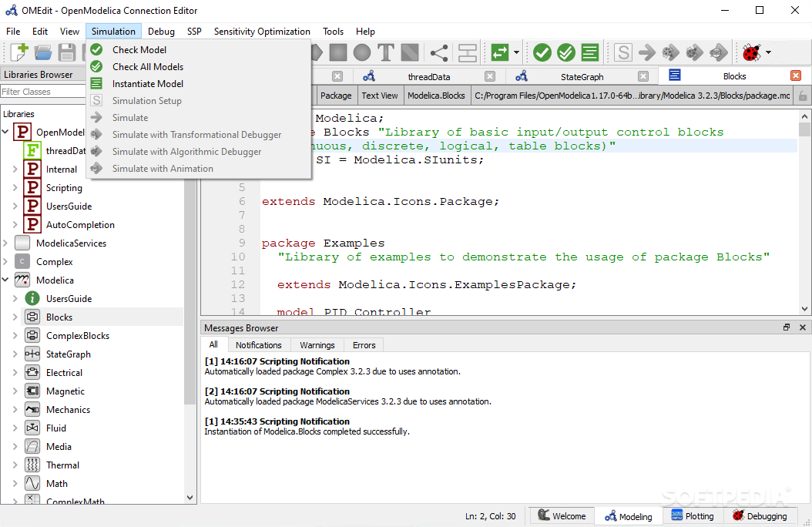Open dropdown arrow beside Re-simulate icon
This screenshot has height=527, width=812.
(x=516, y=52)
